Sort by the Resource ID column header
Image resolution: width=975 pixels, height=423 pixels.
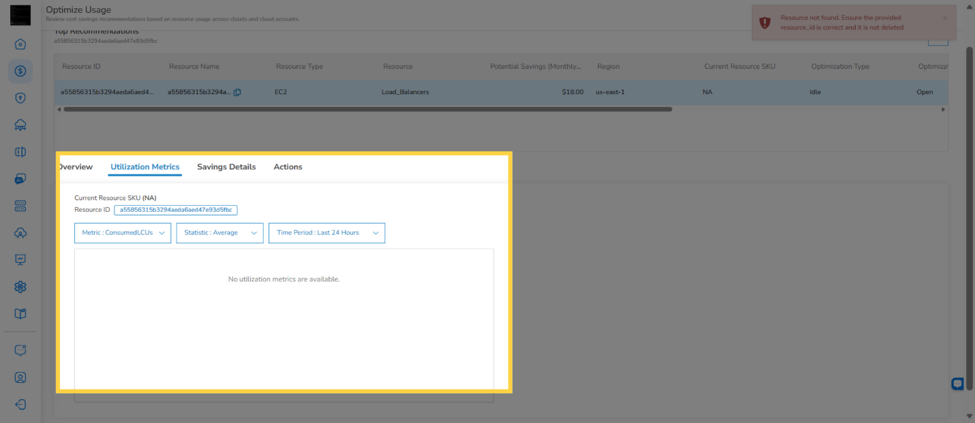point(80,66)
